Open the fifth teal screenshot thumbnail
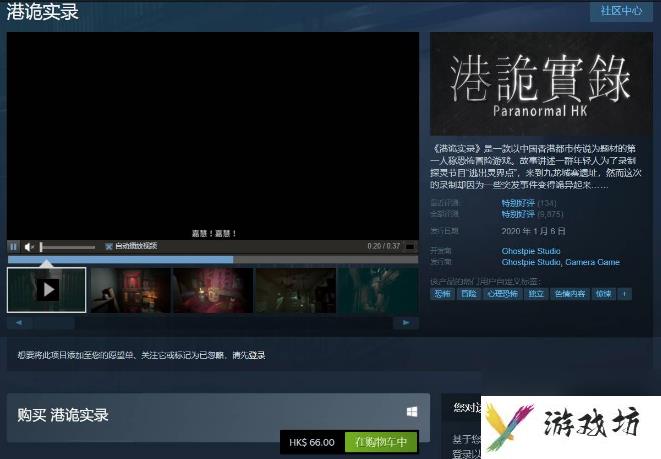661x459 pixels. click(378, 290)
